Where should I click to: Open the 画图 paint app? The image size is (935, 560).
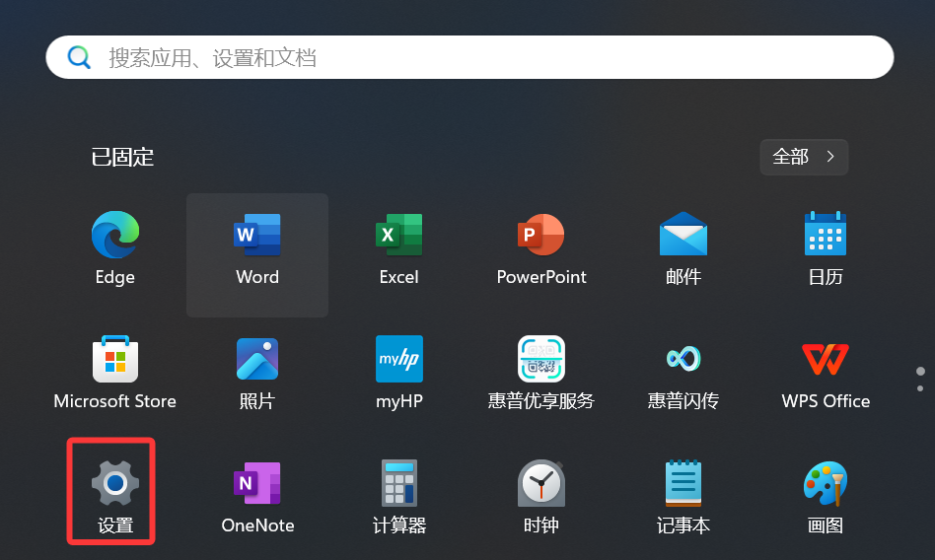click(826, 496)
